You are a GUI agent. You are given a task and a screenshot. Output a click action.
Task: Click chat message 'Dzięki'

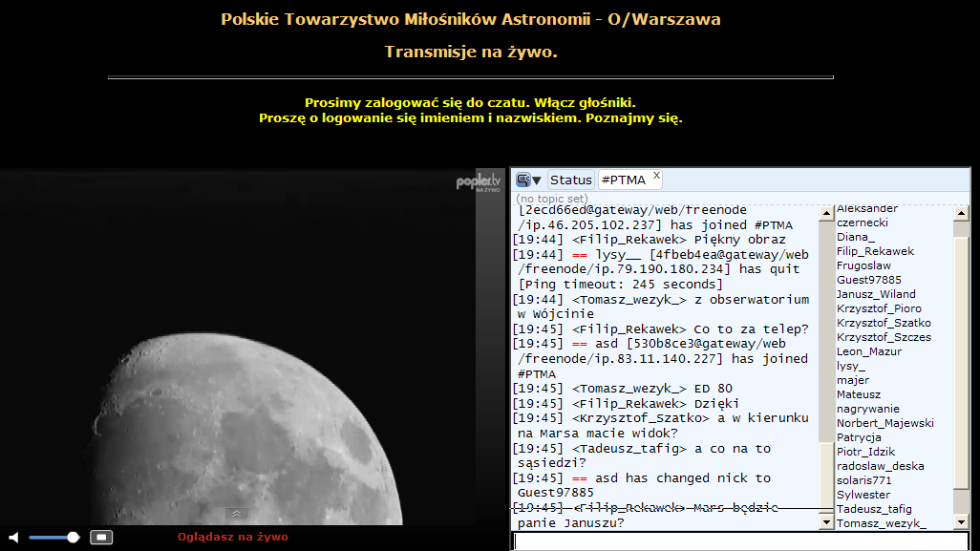coord(716,404)
